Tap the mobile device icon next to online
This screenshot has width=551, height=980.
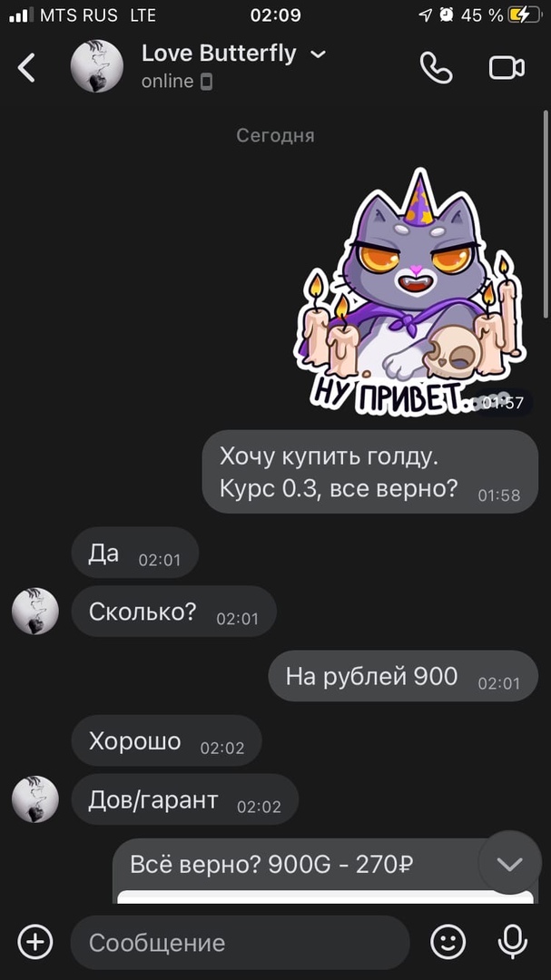pyautogui.click(x=206, y=82)
